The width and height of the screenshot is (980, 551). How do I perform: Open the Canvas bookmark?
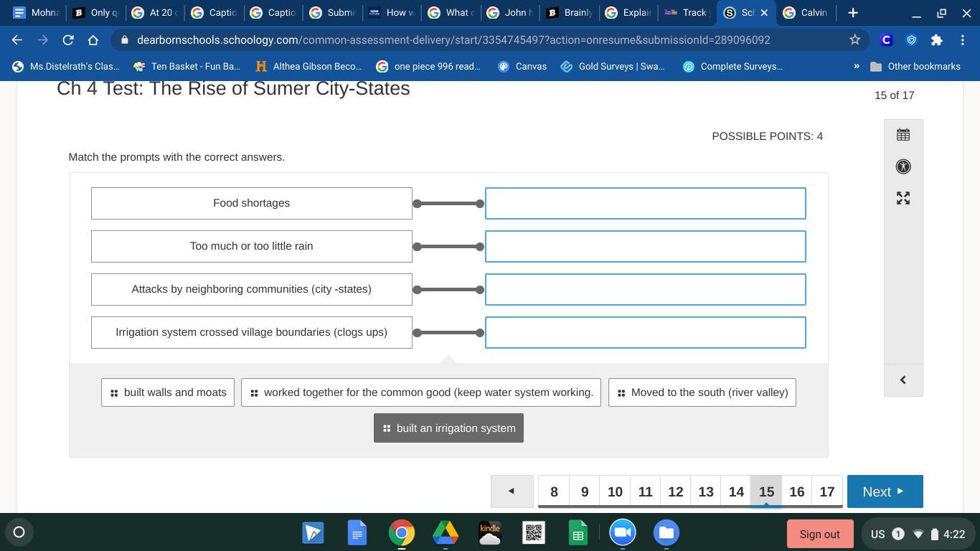pyautogui.click(x=522, y=66)
